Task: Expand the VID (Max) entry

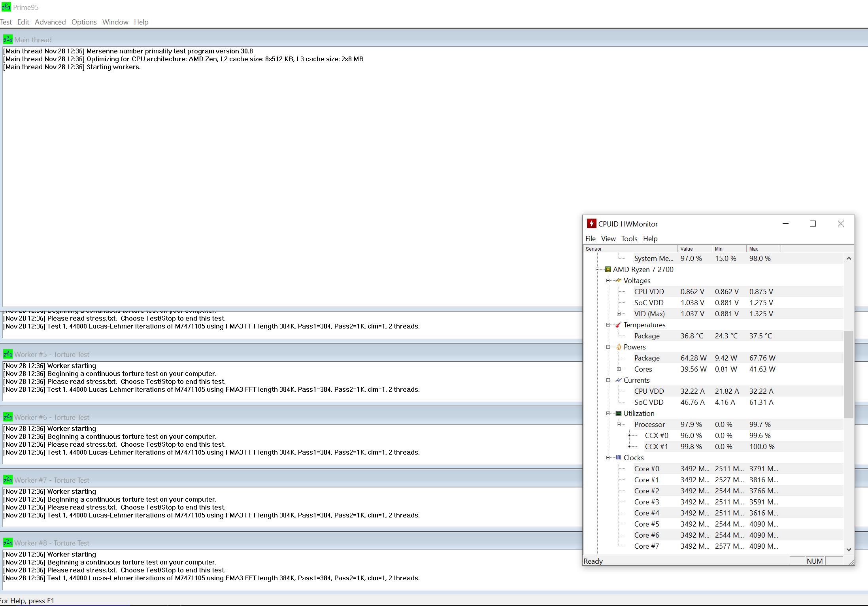Action: pyautogui.click(x=619, y=313)
